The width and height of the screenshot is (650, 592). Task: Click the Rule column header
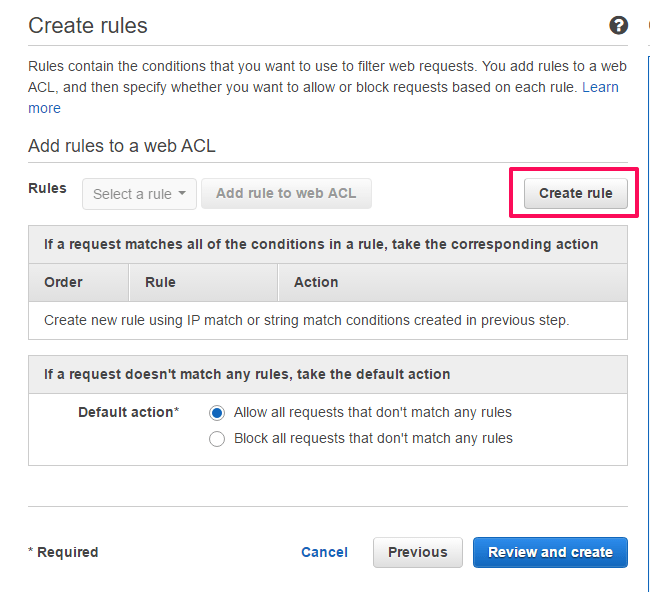pyautogui.click(x=160, y=282)
